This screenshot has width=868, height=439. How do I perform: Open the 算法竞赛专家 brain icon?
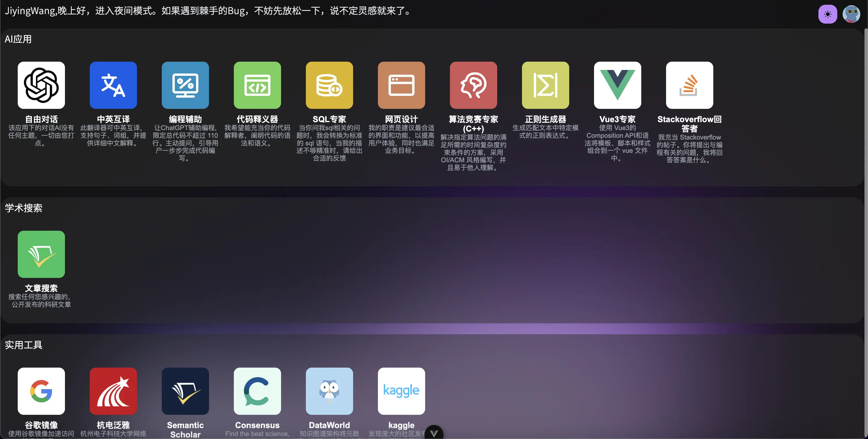[x=474, y=85]
